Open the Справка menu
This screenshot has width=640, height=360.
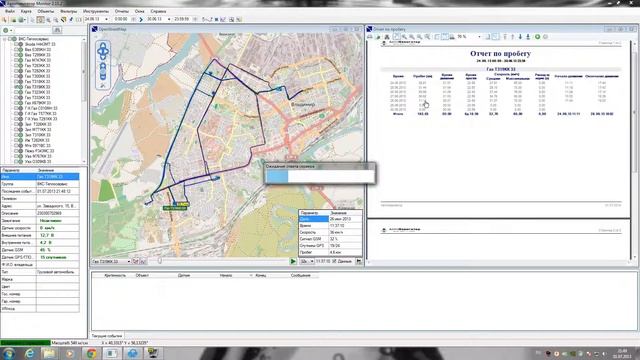click(158, 11)
